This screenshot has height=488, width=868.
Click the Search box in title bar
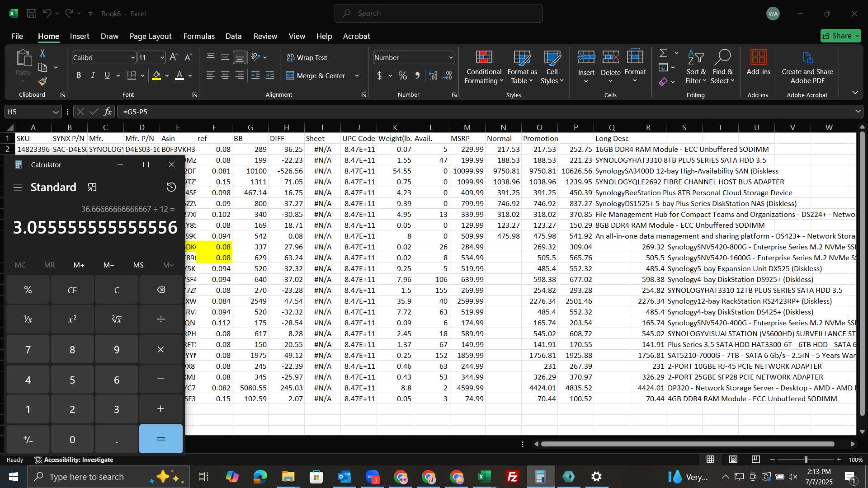click(x=438, y=14)
